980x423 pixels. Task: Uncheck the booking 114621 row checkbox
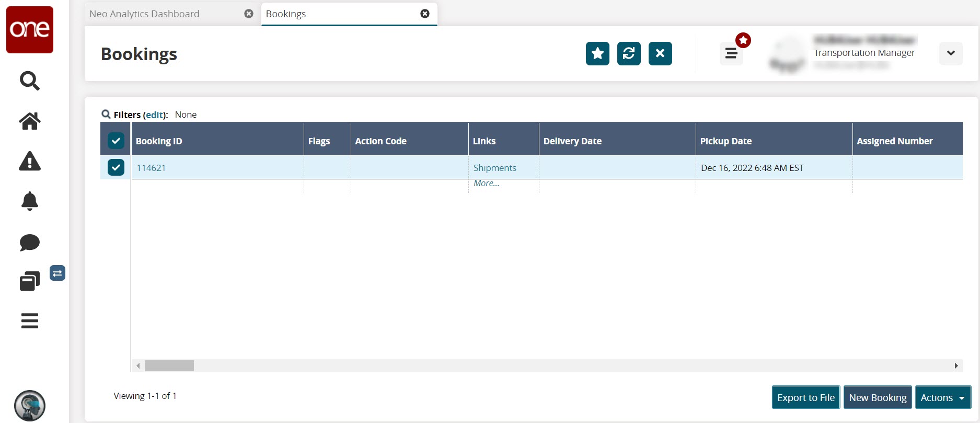(x=116, y=167)
